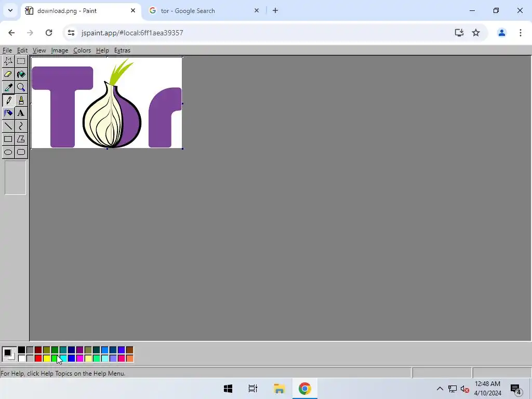The image size is (532, 399).
Task: Select the Curve tool
Action: click(x=21, y=126)
